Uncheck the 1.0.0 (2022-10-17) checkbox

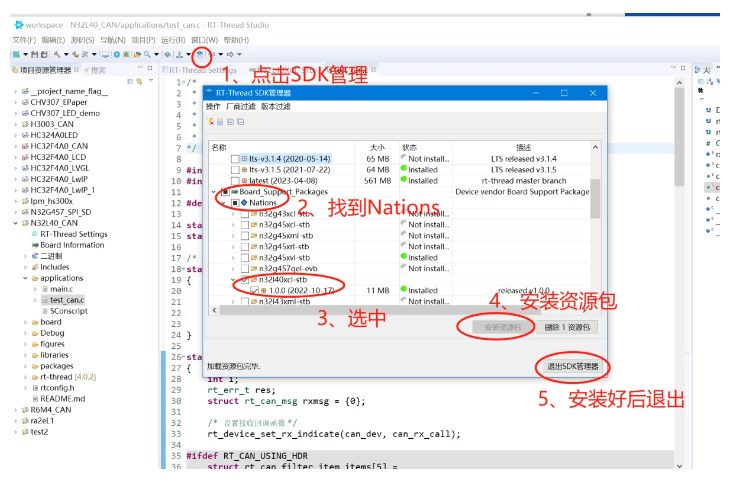point(254,291)
